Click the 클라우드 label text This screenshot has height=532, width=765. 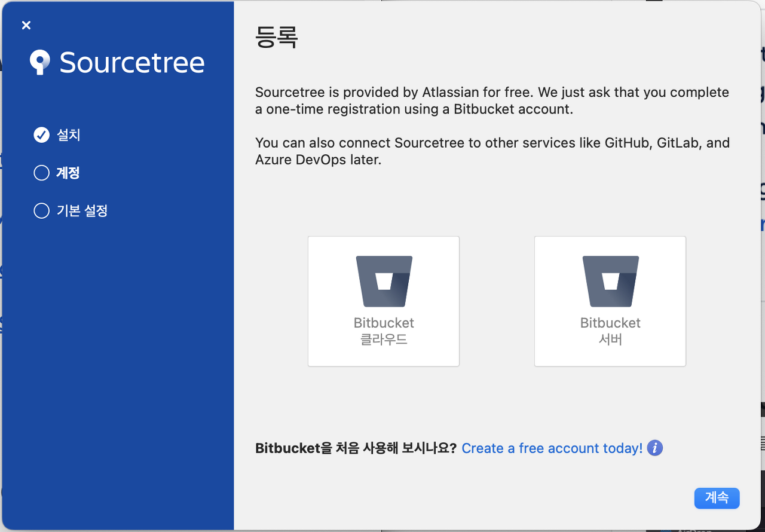click(x=384, y=340)
